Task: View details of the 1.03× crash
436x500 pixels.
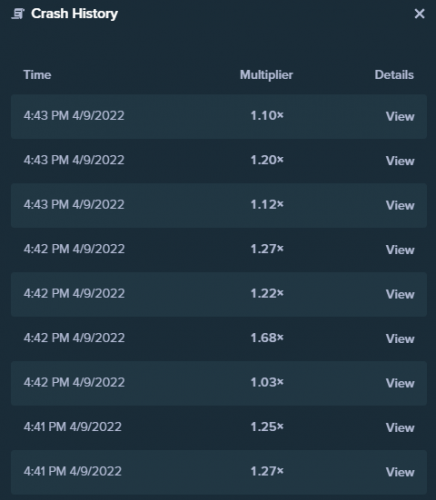Action: pos(400,383)
